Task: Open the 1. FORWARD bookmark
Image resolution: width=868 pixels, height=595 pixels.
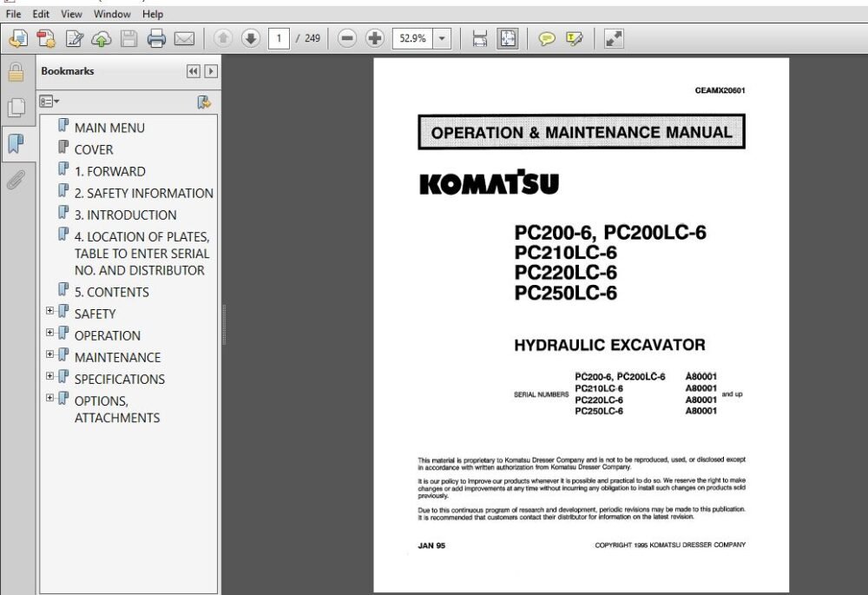Action: click(110, 171)
